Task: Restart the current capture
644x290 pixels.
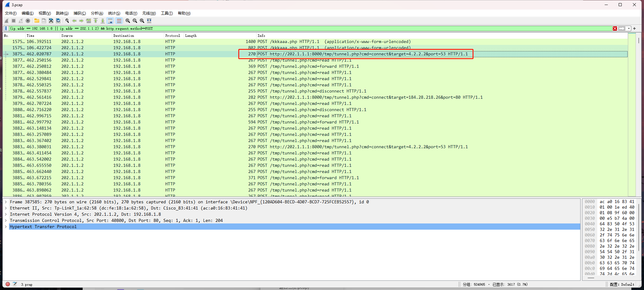Action: tap(21, 21)
